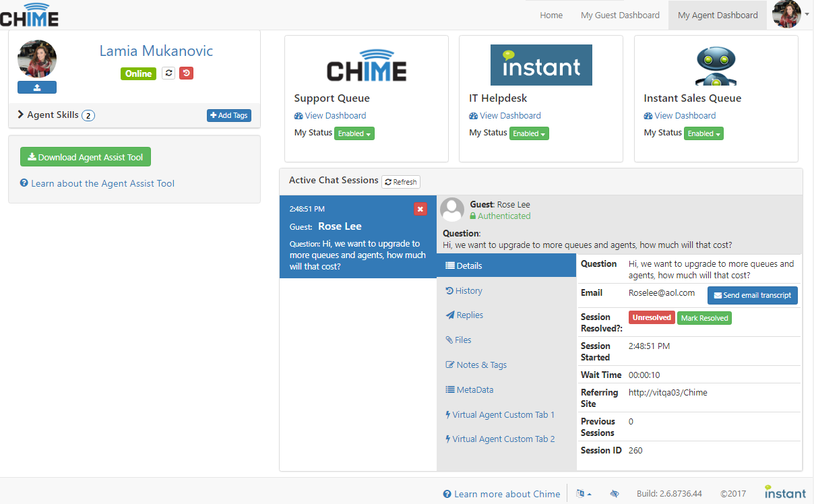Screen dimensions: 814x504
Task: View Dashboard for Support Queue
Action: tap(330, 116)
